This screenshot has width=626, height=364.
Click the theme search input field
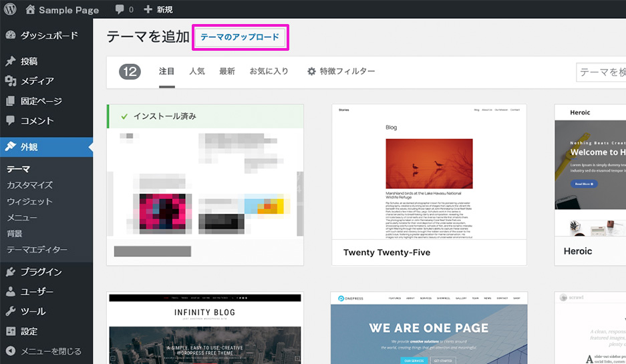coord(601,72)
